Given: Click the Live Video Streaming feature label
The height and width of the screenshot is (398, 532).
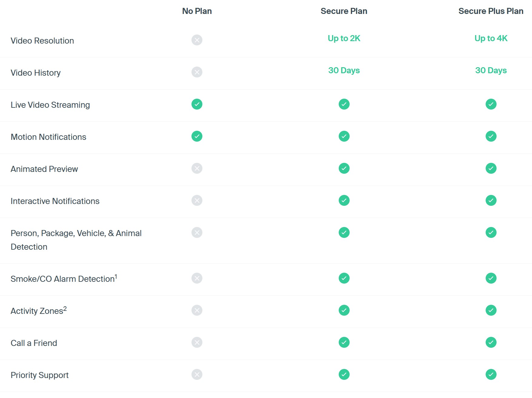Looking at the screenshot, I should [50, 105].
